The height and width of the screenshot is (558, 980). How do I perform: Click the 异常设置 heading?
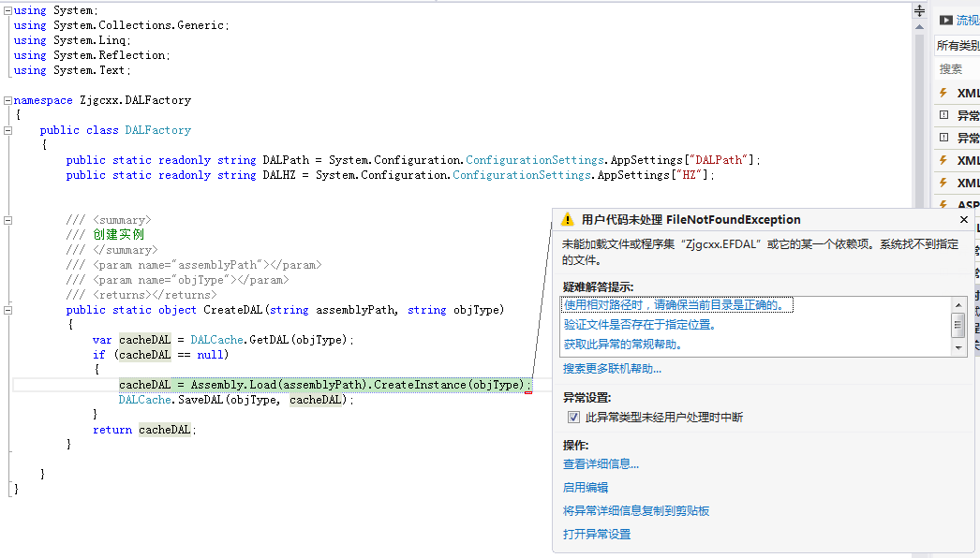(587, 397)
